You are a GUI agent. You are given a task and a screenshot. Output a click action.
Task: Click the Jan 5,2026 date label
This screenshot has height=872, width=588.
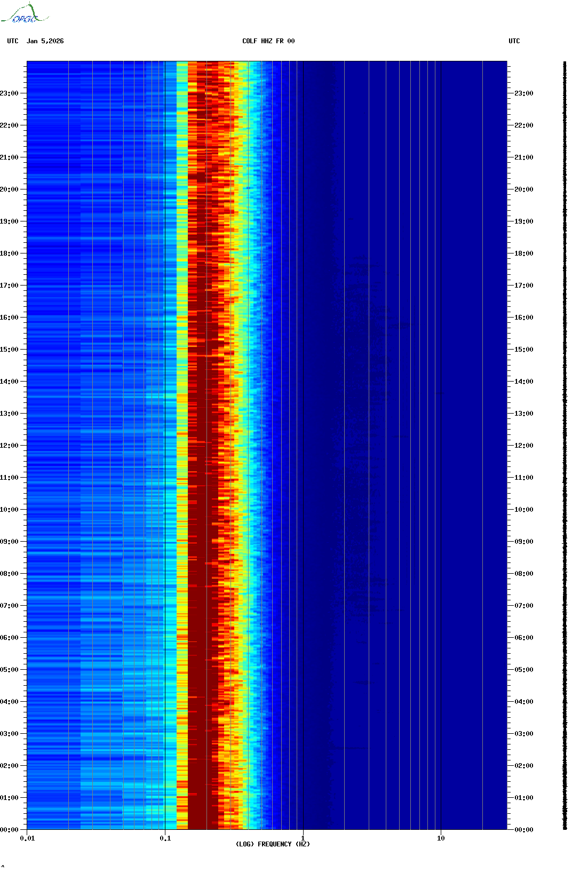(45, 41)
